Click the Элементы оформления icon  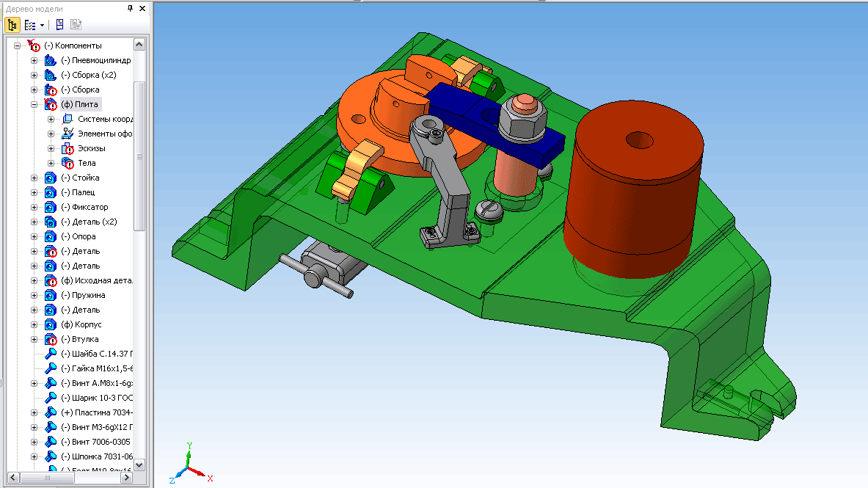[68, 134]
